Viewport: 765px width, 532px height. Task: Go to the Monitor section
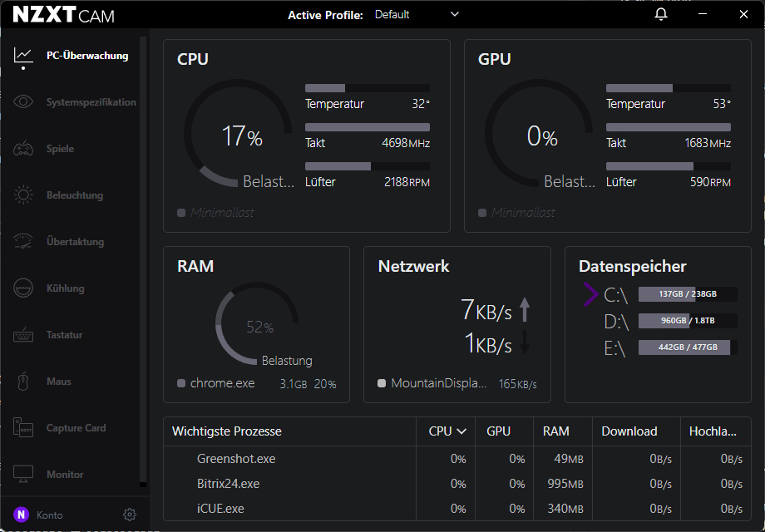[65, 475]
